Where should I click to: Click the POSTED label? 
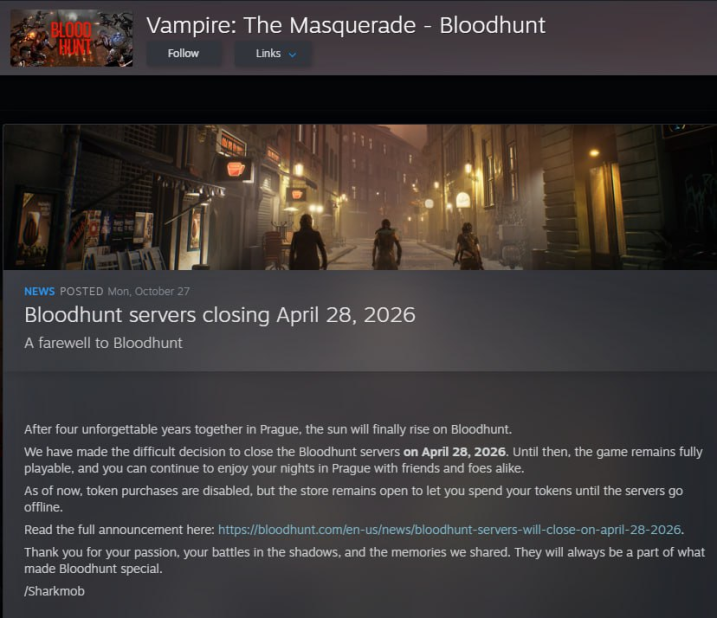tap(81, 291)
